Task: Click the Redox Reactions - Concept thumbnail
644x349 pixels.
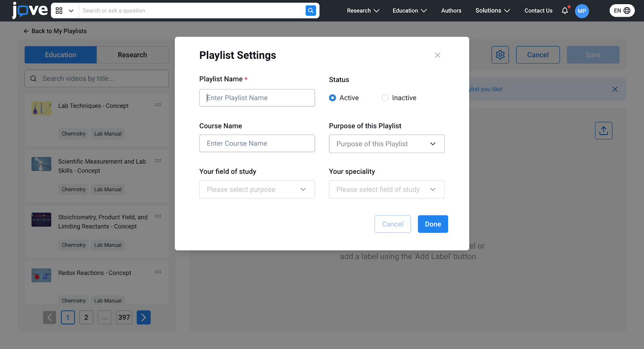Action: 41,275
